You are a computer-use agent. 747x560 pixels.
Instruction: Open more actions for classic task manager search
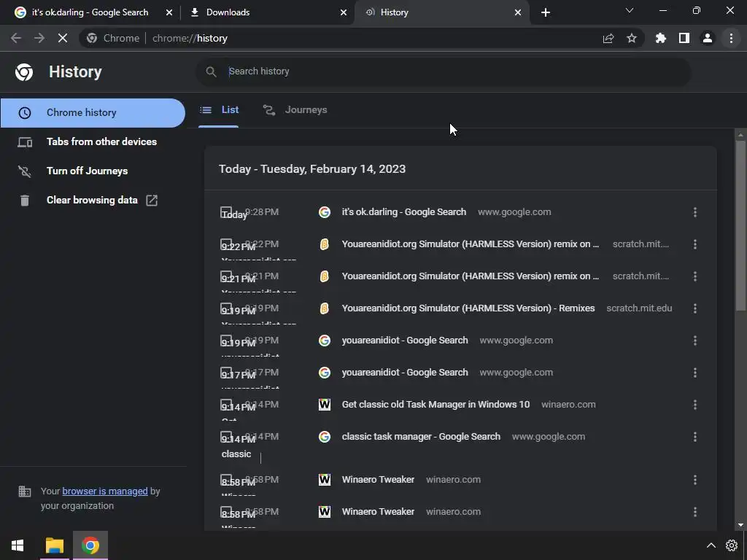click(695, 437)
